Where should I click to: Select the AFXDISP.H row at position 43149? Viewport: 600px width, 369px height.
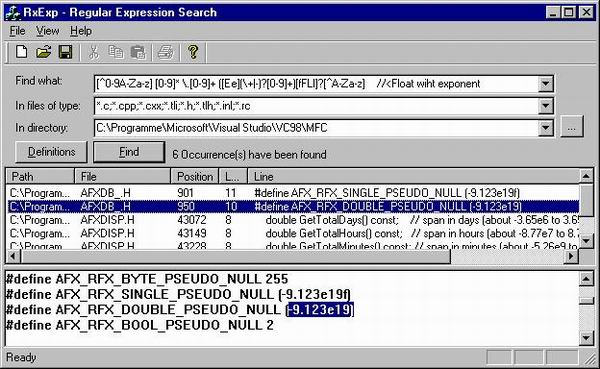click(293, 233)
